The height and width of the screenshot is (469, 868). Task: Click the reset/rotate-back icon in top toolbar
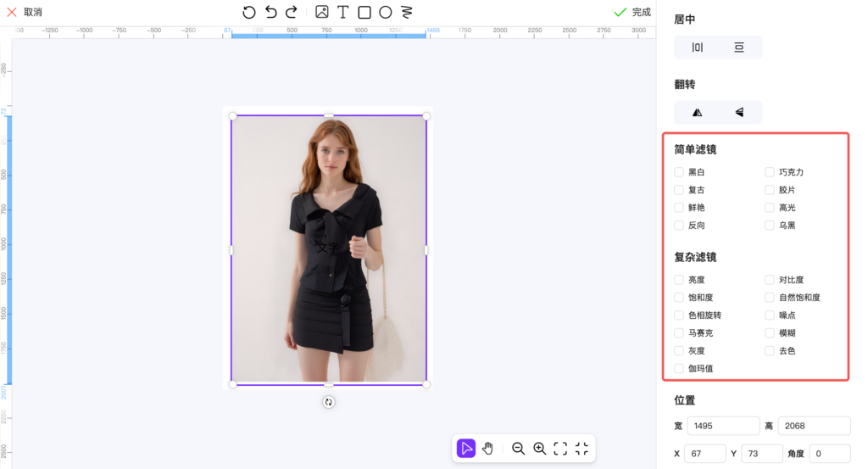click(x=249, y=12)
